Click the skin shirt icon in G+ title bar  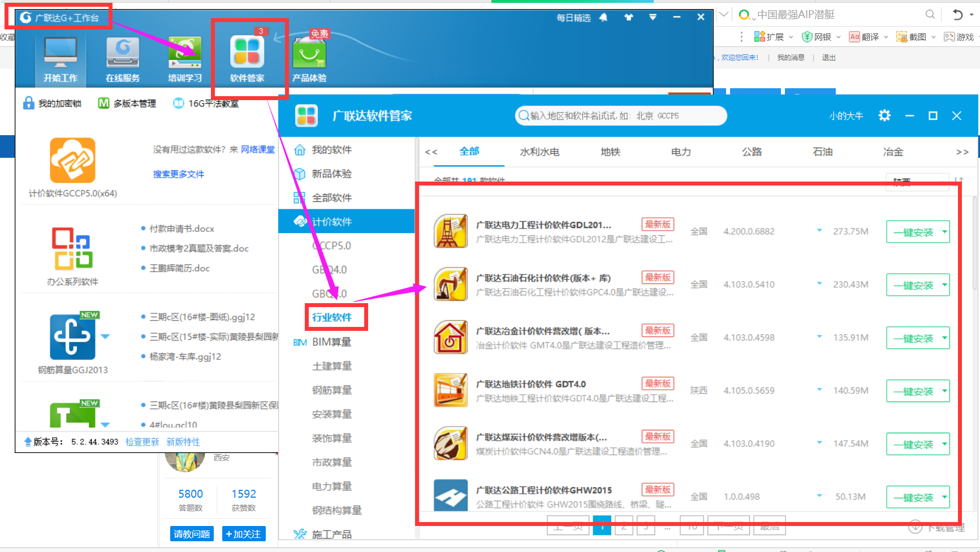(628, 18)
